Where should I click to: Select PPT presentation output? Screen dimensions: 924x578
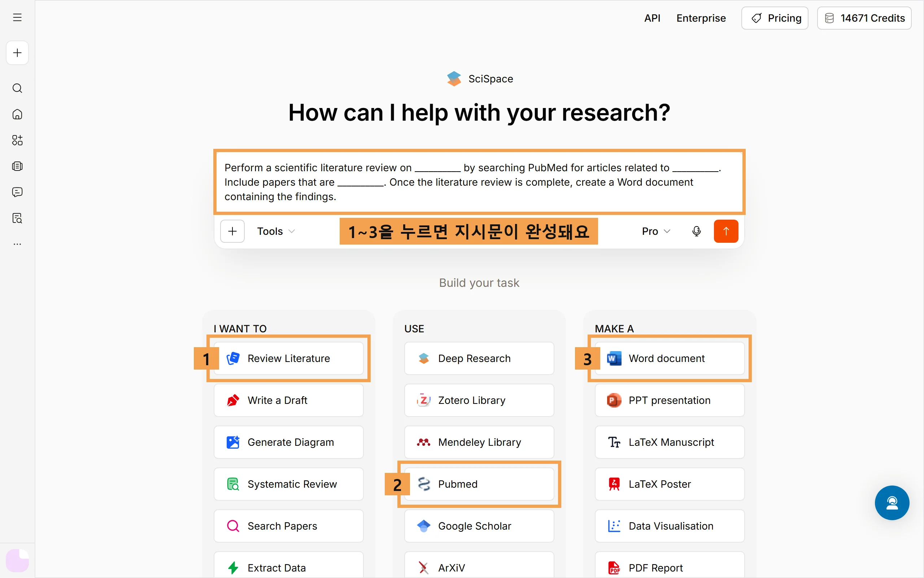[x=669, y=400]
